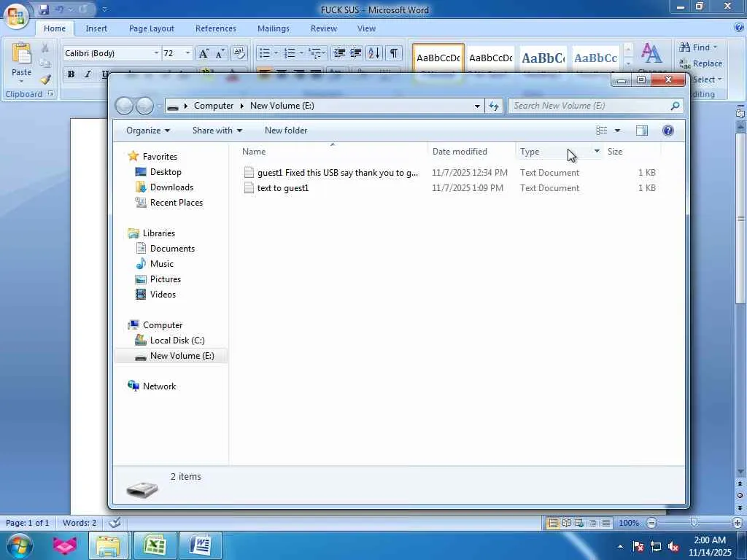Click the zoom out minus button
This screenshot has width=747, height=560.
[651, 523]
